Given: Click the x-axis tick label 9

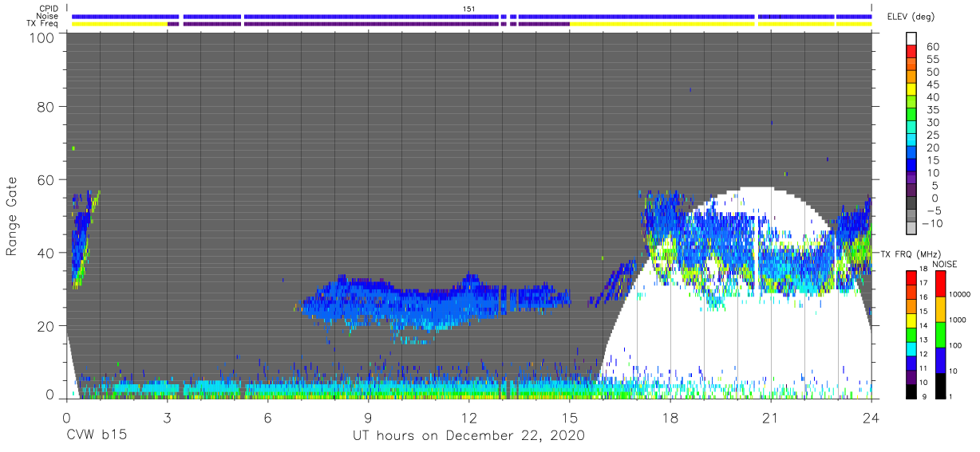Looking at the screenshot, I should 368,417.
